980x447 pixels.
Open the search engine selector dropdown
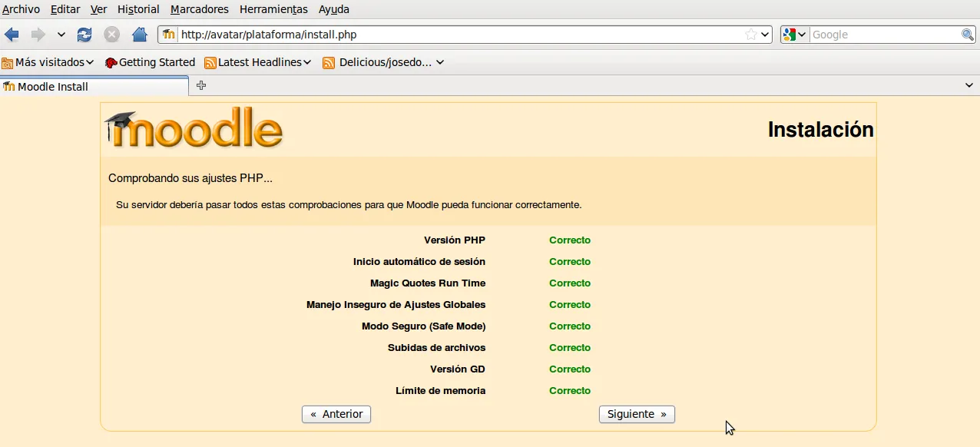tap(794, 35)
